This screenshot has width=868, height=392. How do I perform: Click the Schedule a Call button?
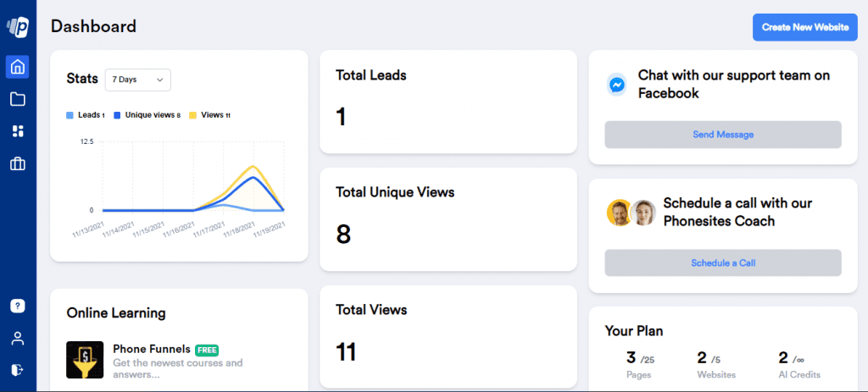[x=722, y=262]
